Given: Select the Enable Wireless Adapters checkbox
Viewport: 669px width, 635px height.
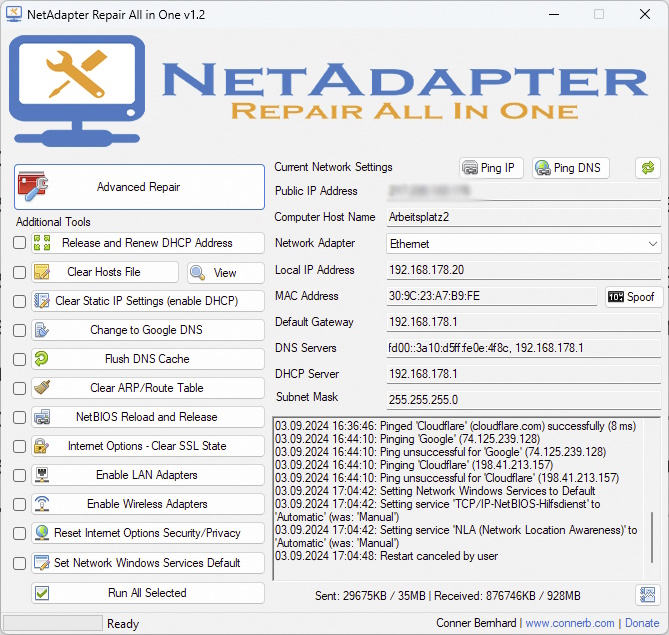Looking at the screenshot, I should tap(19, 504).
